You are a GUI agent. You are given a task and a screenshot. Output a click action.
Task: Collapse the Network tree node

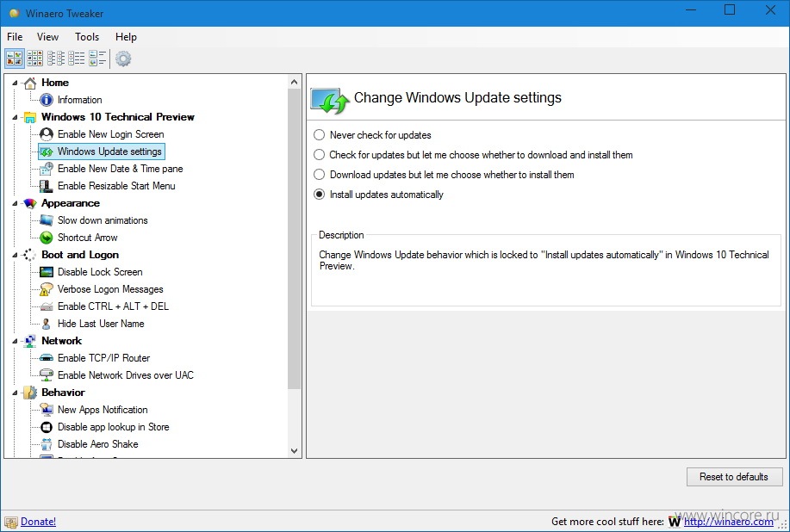pos(15,341)
